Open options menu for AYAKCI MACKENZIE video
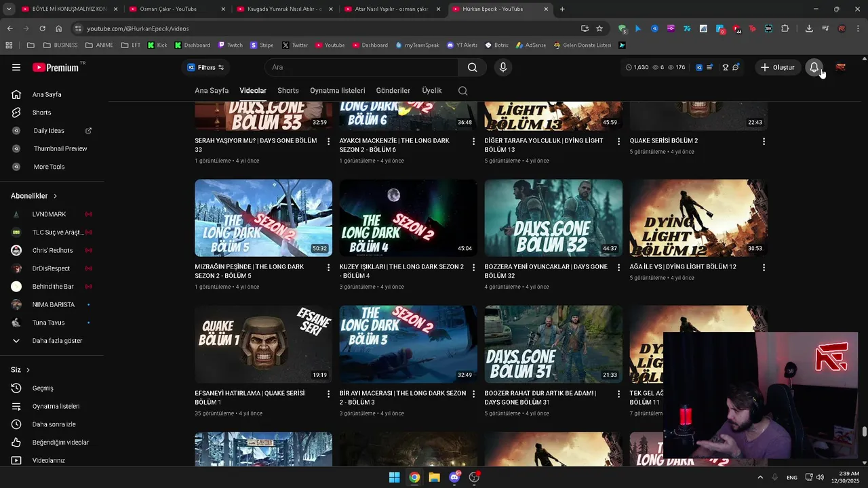 point(473,141)
